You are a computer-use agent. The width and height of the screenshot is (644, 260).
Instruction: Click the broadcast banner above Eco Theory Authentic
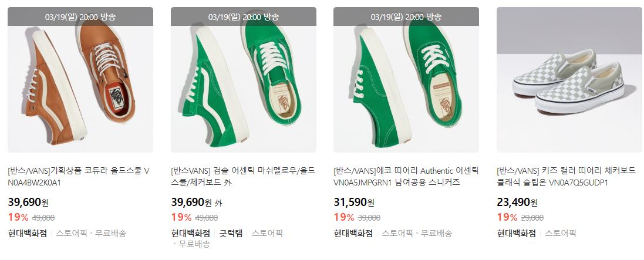406,17
